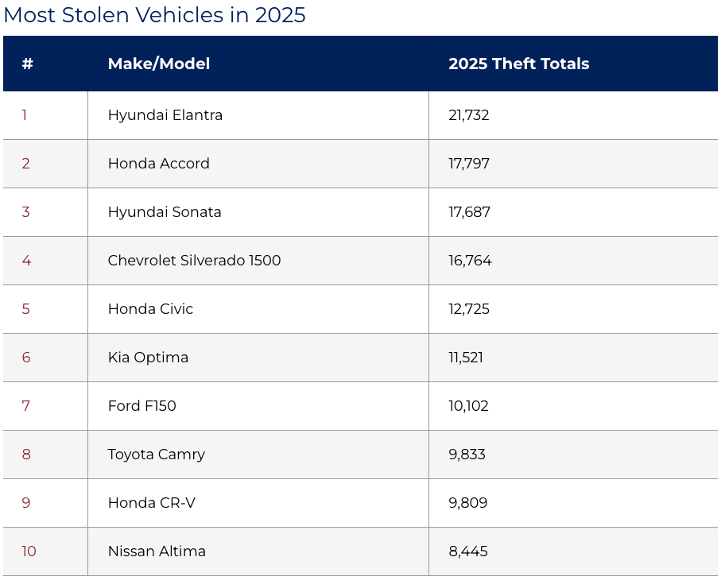Click the 8,445 theft total value

pyautogui.click(x=468, y=551)
